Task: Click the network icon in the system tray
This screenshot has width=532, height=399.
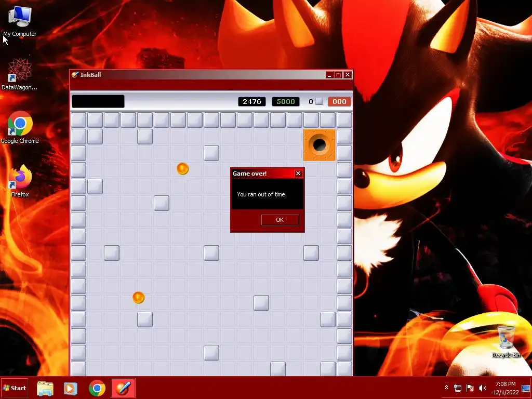Action: click(458, 388)
